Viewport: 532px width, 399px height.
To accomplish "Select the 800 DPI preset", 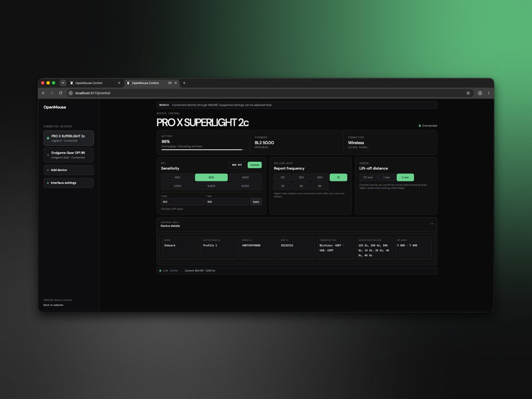I will pos(211,177).
